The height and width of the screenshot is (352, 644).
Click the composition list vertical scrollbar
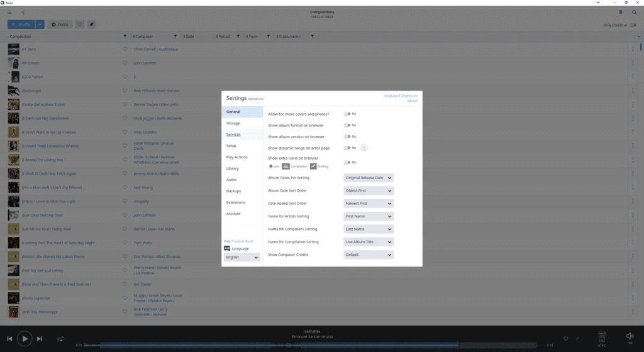pos(641,47)
